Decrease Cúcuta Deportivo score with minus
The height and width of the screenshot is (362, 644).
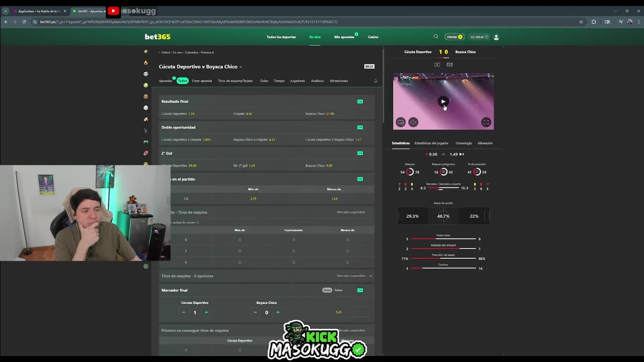(183, 312)
